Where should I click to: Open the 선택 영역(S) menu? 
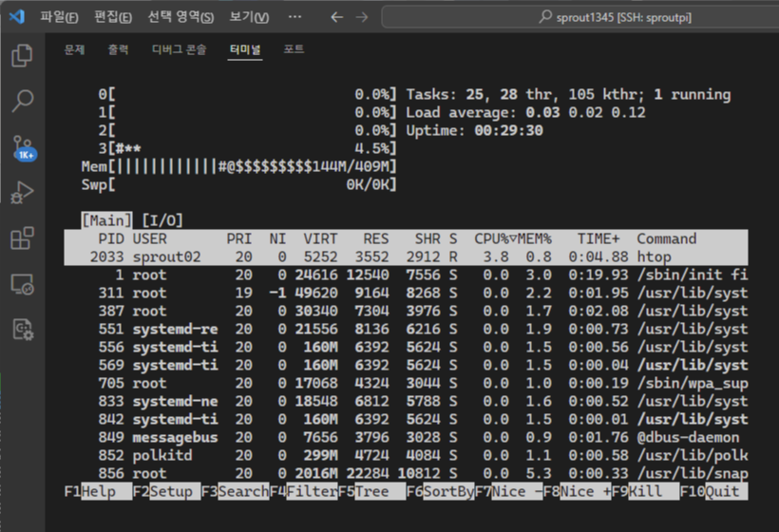tap(180, 17)
